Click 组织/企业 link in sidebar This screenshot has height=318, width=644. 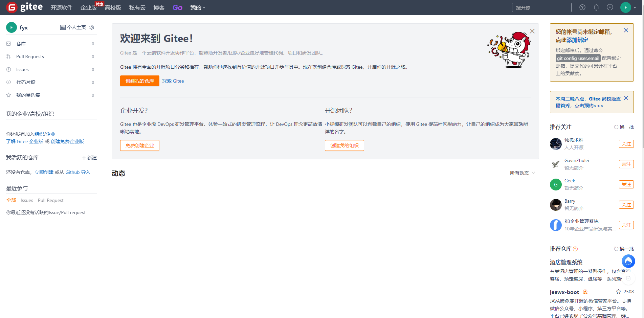click(45, 134)
